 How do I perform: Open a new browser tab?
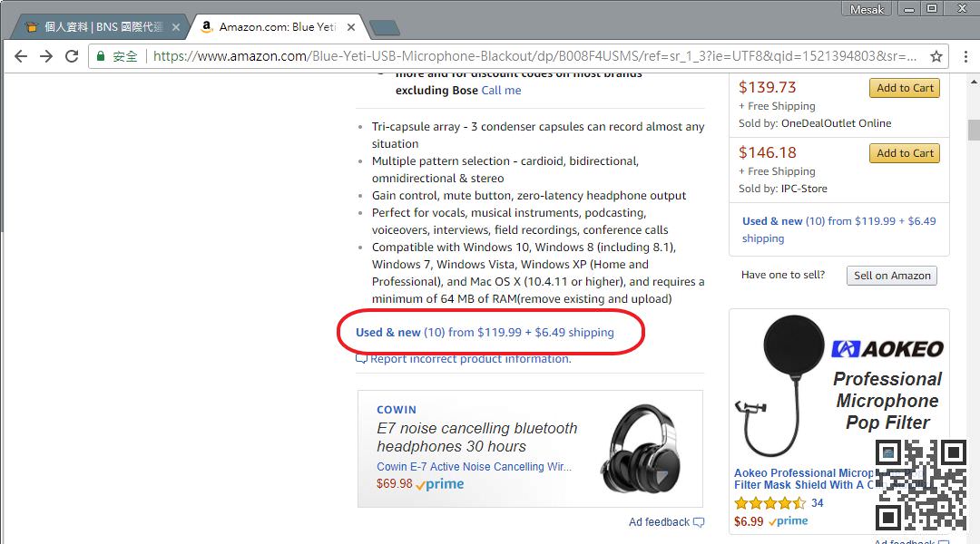coord(385,27)
